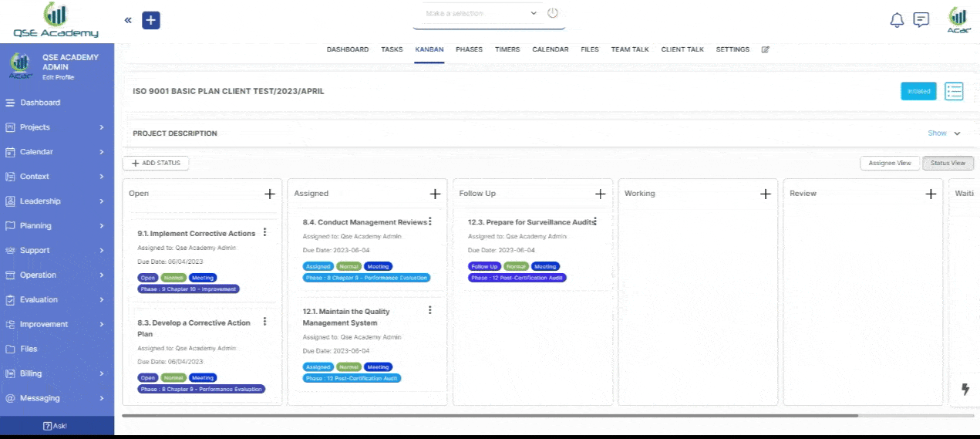Screen dimensions: 980x439
Task: Switch to list view icon next to Initiated
Action: click(955, 91)
